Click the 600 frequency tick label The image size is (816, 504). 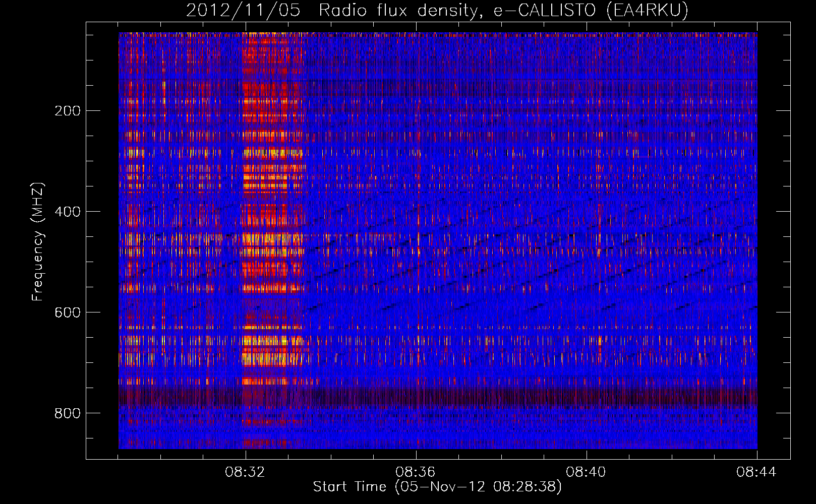(x=68, y=312)
